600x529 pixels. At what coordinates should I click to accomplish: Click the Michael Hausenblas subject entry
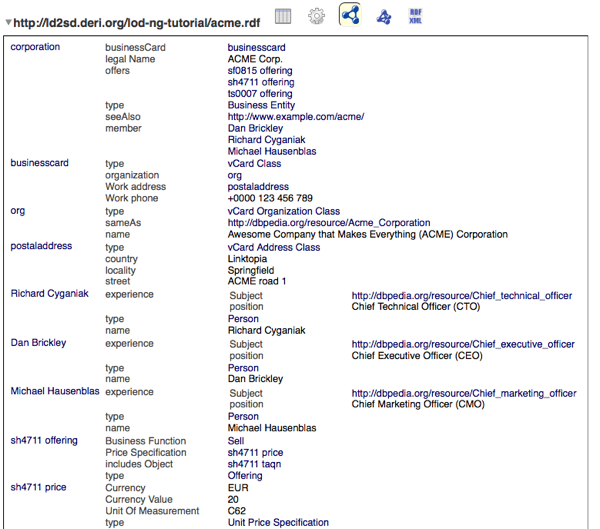[54, 392]
